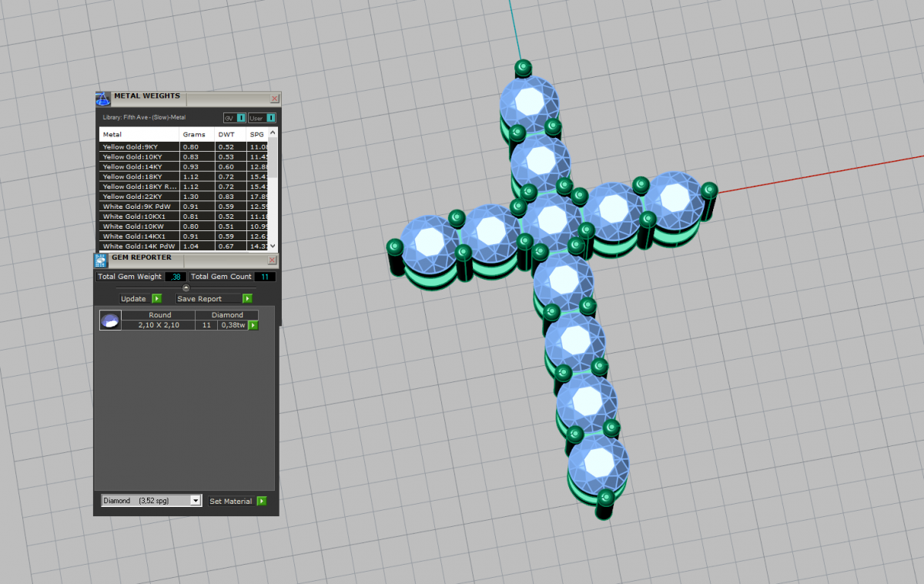Select the White Gold:10KW row
The width and height of the screenshot is (924, 584).
click(139, 227)
